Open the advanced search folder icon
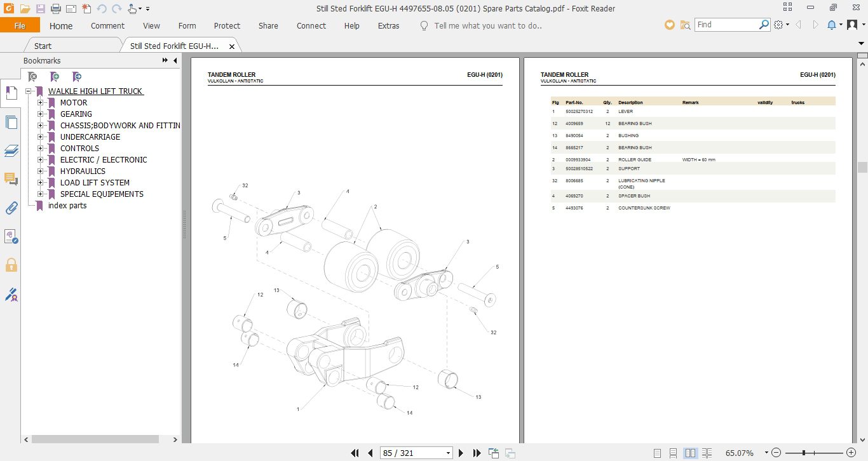 tap(685, 25)
